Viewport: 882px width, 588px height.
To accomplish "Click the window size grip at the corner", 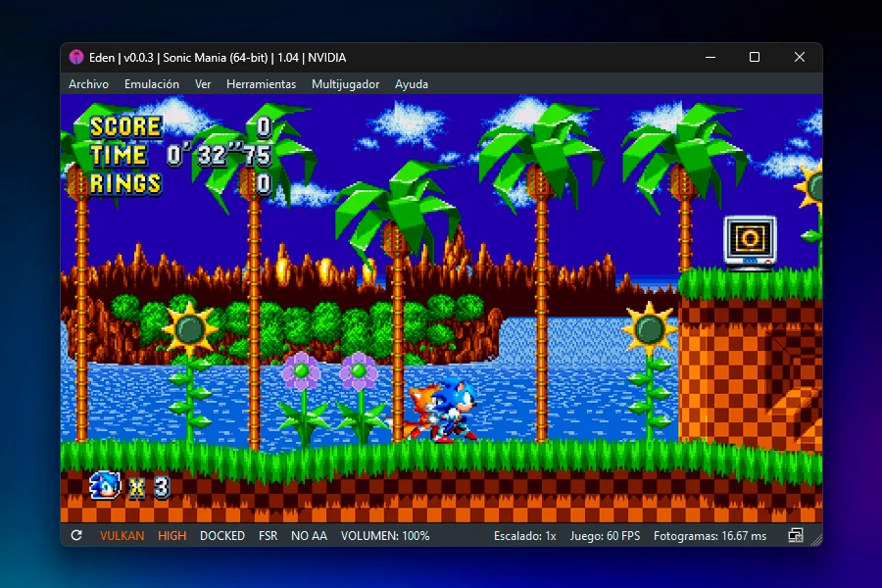I will pyautogui.click(x=816, y=540).
